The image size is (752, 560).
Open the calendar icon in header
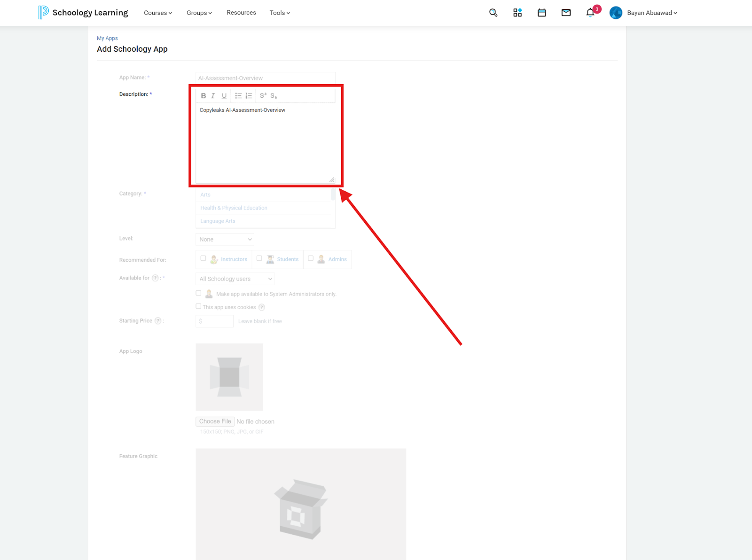542,13
